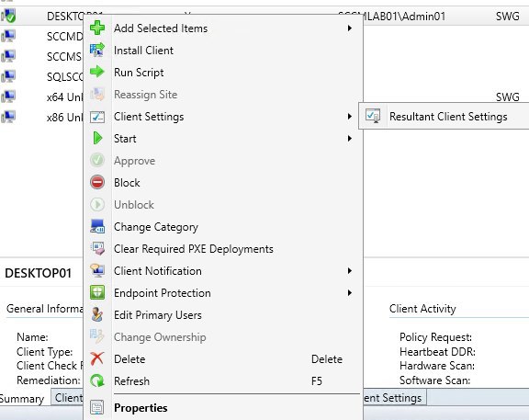Open the Start menu entry
Screen dimensions: 529x420
coord(222,139)
